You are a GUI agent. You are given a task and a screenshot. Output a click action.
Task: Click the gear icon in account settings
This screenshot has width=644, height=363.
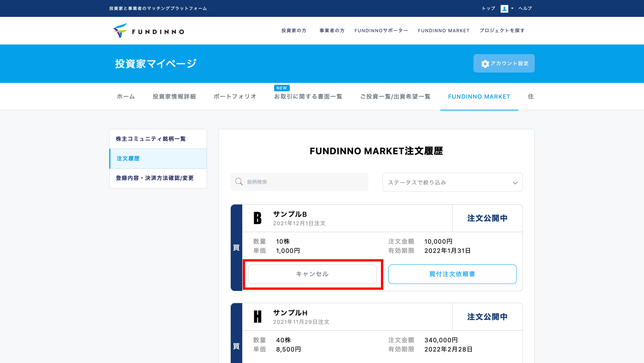pyautogui.click(x=485, y=64)
